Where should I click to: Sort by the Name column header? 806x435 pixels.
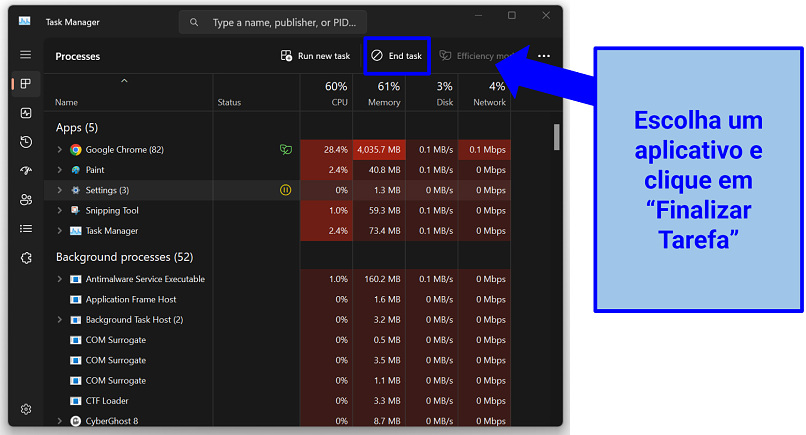[66, 102]
